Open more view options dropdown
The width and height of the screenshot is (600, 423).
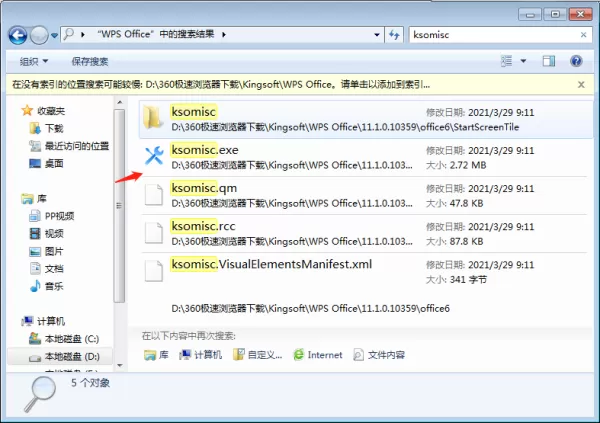pyautogui.click(x=523, y=61)
